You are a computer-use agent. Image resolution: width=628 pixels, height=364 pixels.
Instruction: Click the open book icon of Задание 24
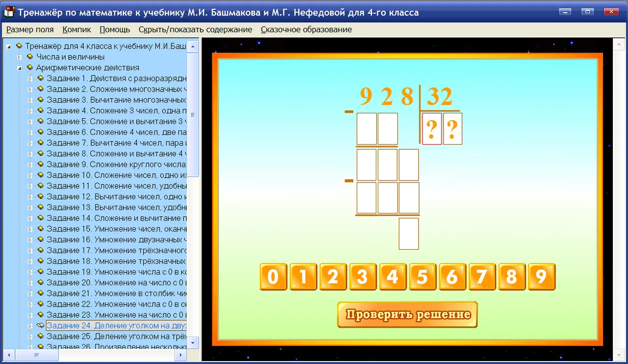click(40, 326)
